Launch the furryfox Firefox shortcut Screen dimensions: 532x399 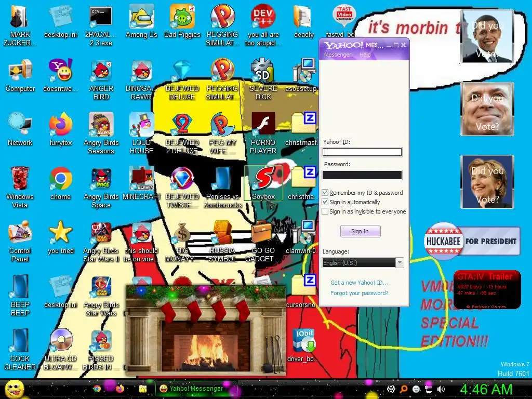pyautogui.click(x=61, y=129)
